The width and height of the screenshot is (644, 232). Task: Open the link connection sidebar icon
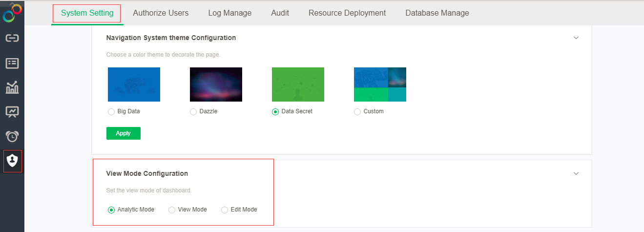(12, 38)
